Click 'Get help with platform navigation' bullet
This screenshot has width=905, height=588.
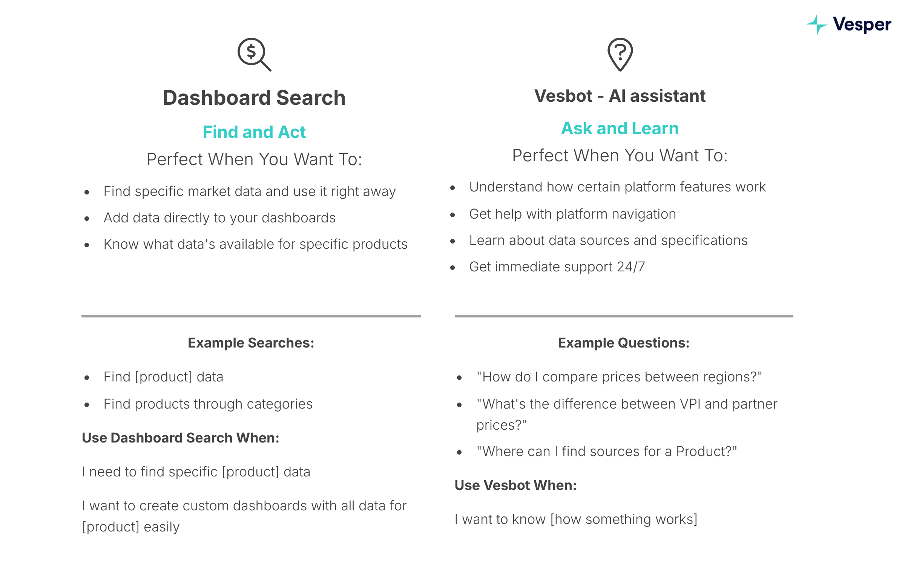573,214
